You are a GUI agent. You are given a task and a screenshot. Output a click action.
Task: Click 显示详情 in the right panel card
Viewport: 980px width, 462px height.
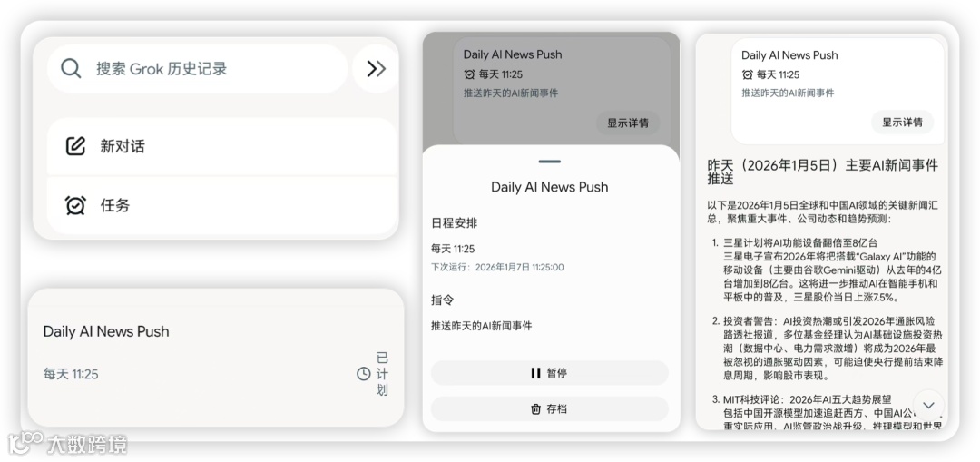pyautogui.click(x=903, y=123)
